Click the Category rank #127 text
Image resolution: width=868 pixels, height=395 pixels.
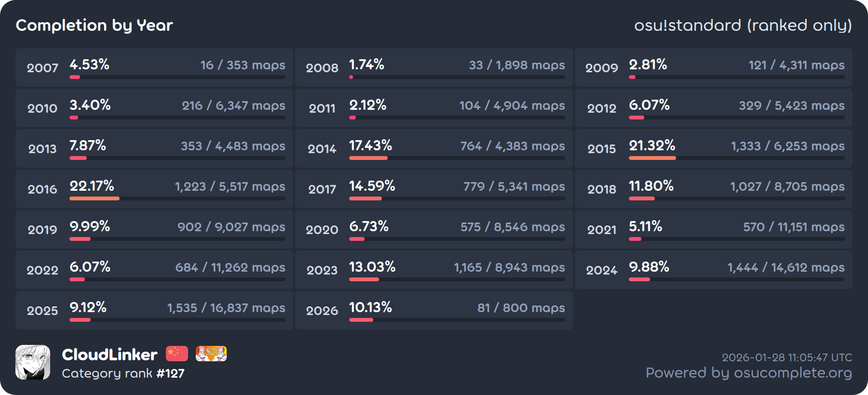point(123,373)
